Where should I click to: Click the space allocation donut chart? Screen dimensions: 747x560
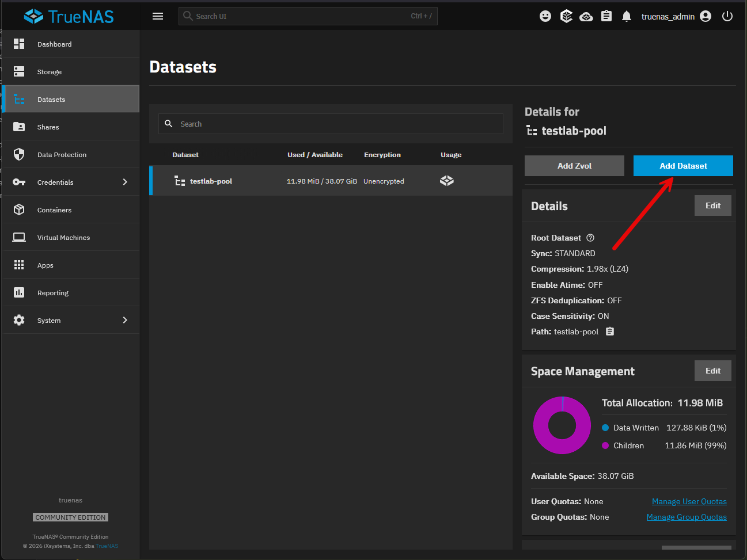562,425
